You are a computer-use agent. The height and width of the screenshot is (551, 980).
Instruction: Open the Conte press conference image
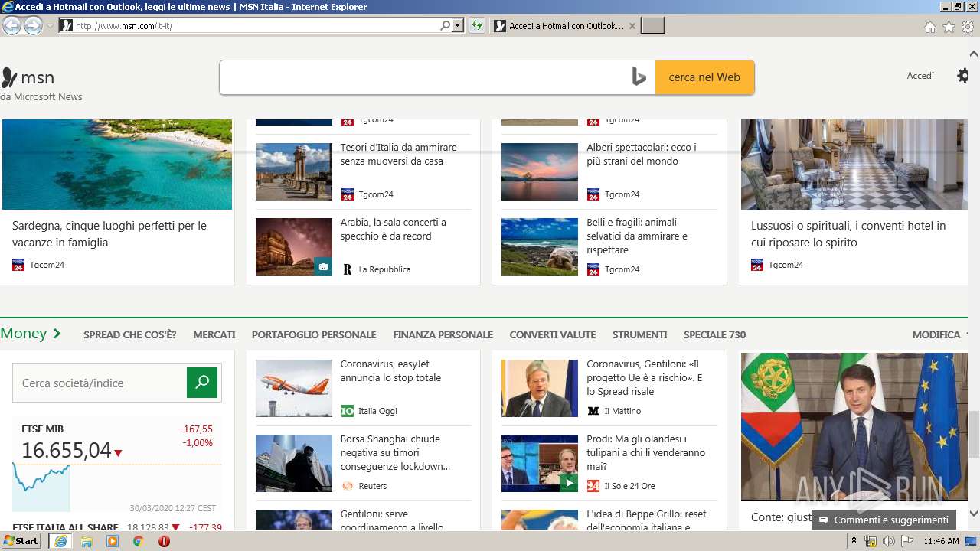[x=854, y=426]
